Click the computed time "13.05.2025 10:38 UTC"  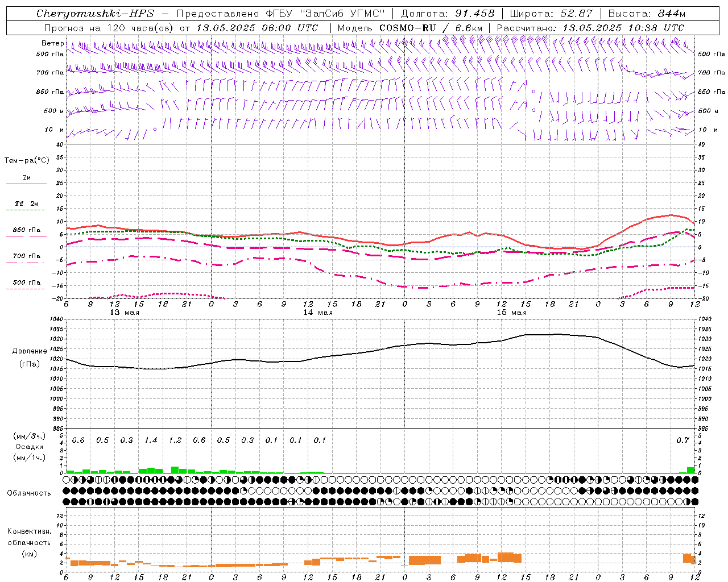[x=623, y=28]
